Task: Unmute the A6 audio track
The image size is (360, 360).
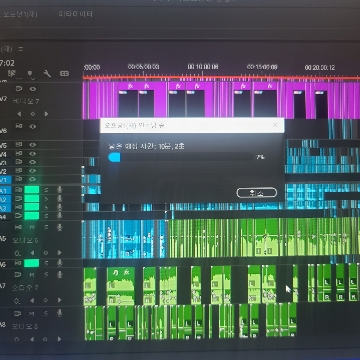Action: click(32, 263)
